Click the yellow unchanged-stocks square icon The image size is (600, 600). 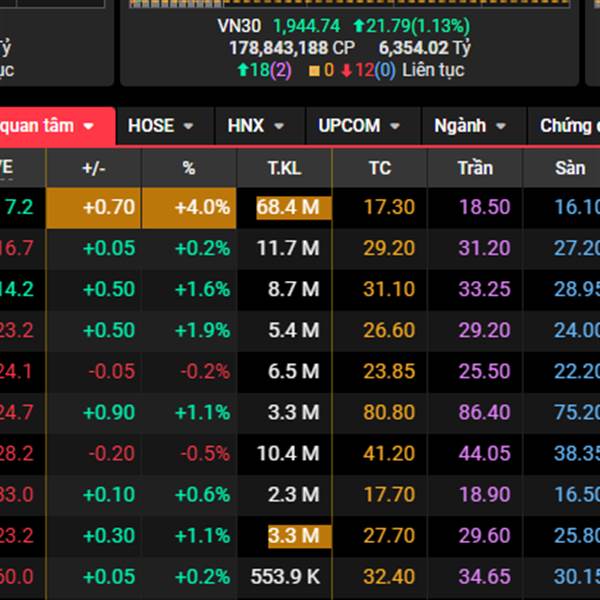pyautogui.click(x=314, y=70)
